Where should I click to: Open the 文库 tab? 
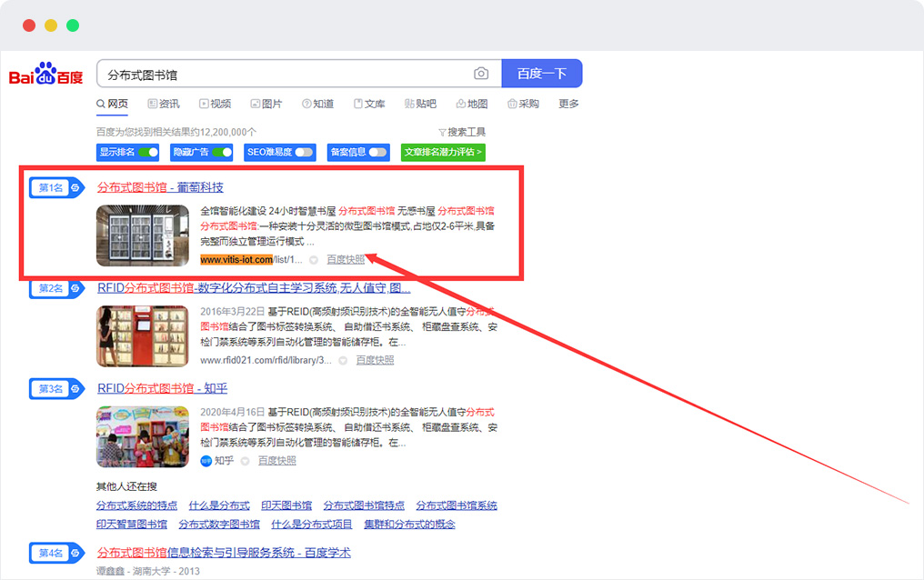pos(369,104)
